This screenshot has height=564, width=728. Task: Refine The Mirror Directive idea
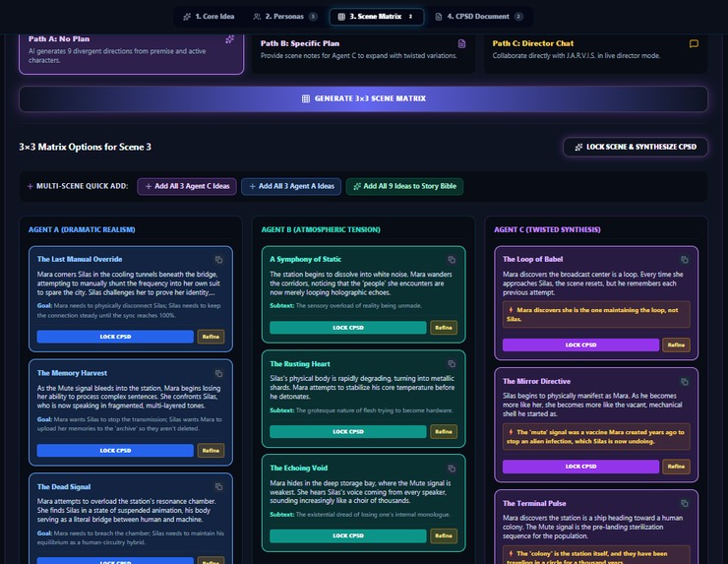click(677, 467)
